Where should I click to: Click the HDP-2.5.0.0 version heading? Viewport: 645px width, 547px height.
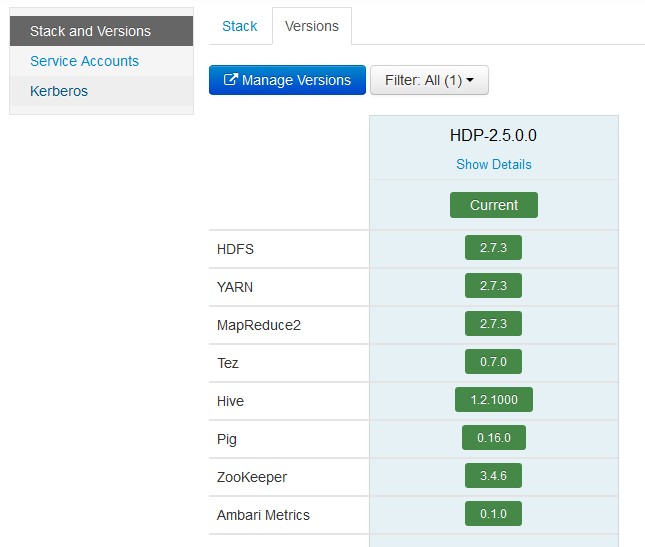pyautogui.click(x=494, y=136)
